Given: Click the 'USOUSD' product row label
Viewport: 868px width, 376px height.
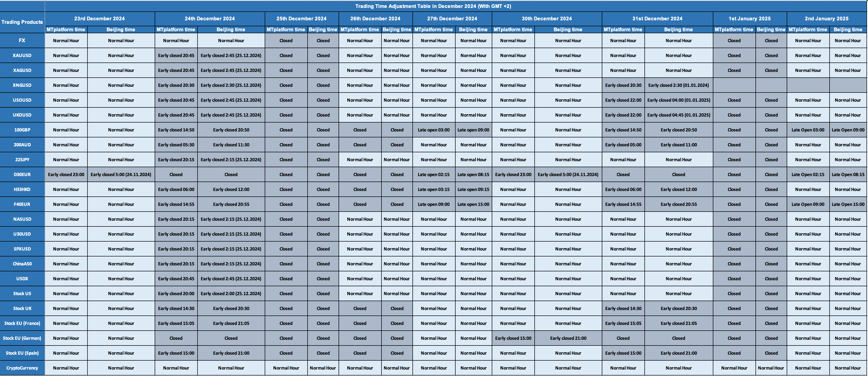Looking at the screenshot, I should (22, 100).
